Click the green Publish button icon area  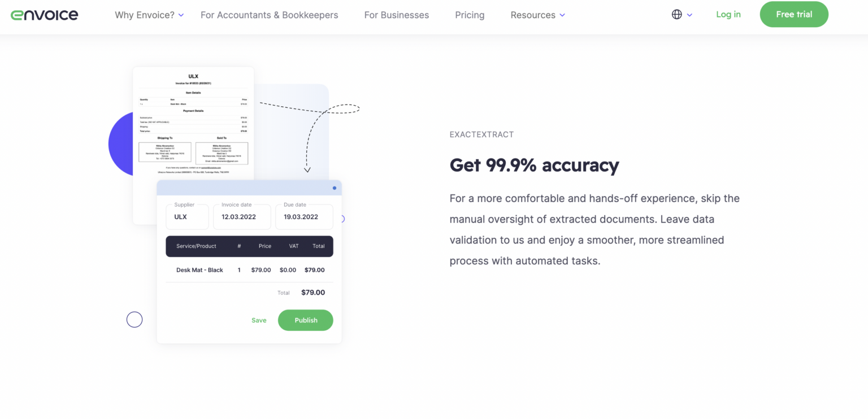(305, 320)
